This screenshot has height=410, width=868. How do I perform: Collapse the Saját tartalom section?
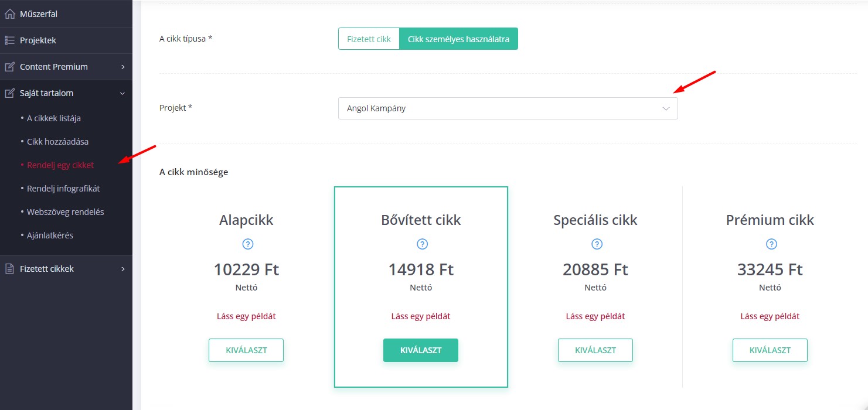[122, 93]
